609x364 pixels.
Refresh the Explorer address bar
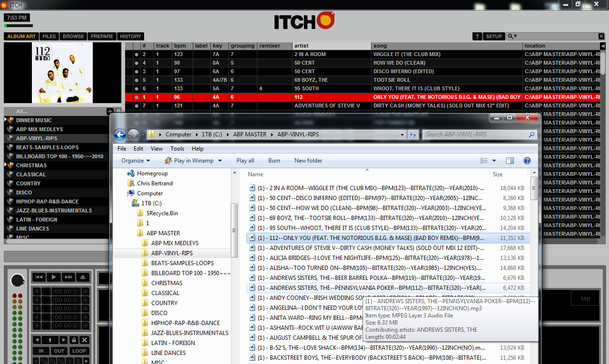coord(413,134)
